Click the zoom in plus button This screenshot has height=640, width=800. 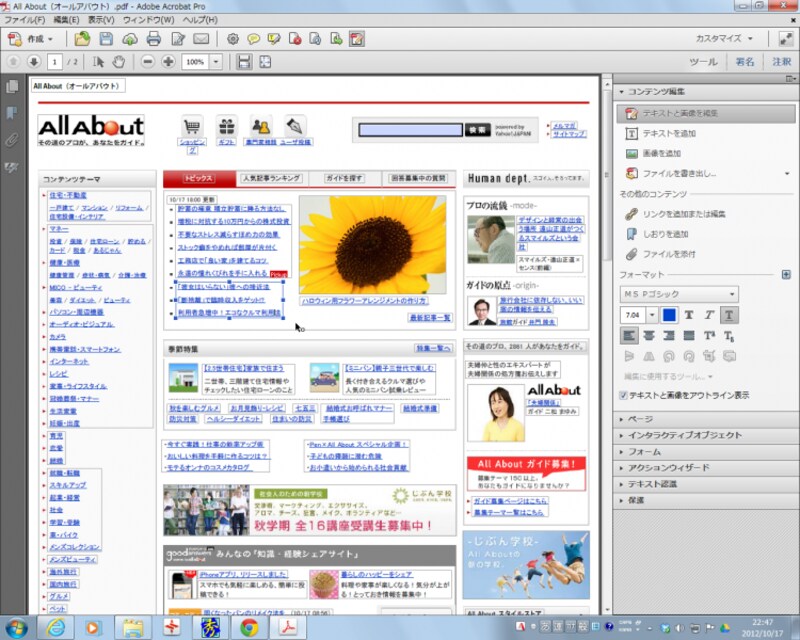168,62
